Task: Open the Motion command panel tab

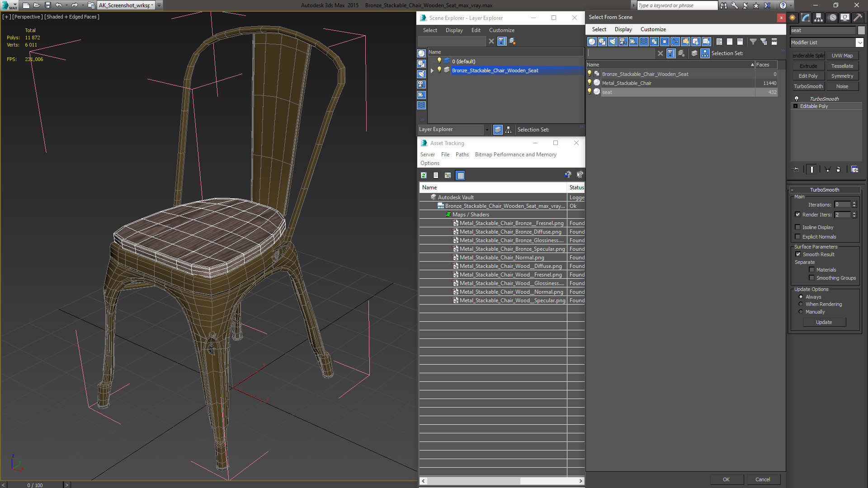Action: click(x=832, y=18)
